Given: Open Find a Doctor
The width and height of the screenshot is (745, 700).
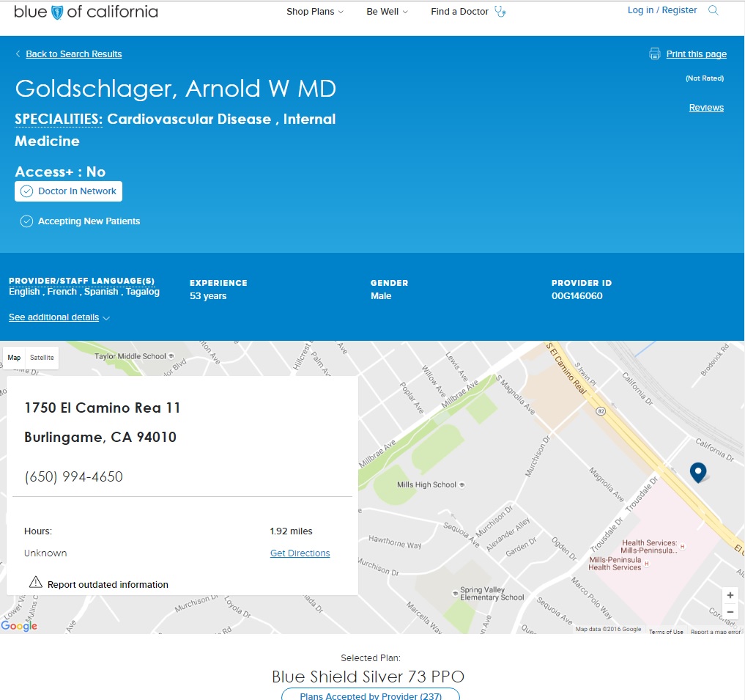Looking at the screenshot, I should [x=459, y=12].
